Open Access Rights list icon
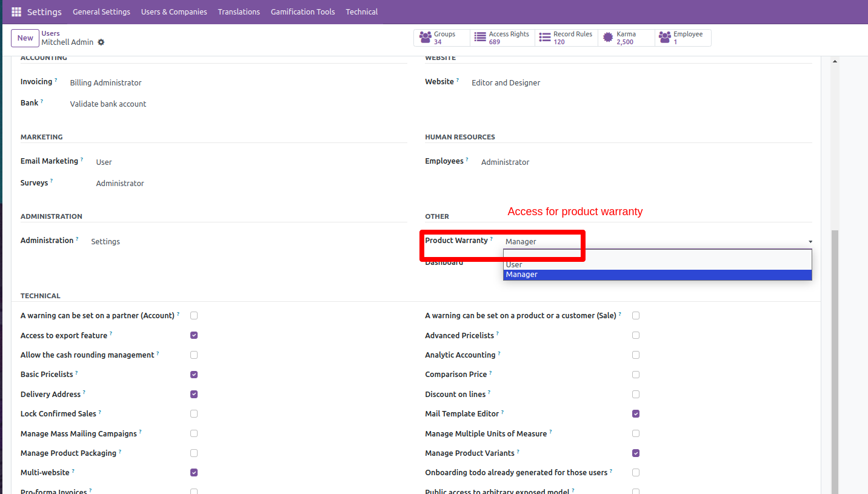The image size is (868, 494). (480, 38)
